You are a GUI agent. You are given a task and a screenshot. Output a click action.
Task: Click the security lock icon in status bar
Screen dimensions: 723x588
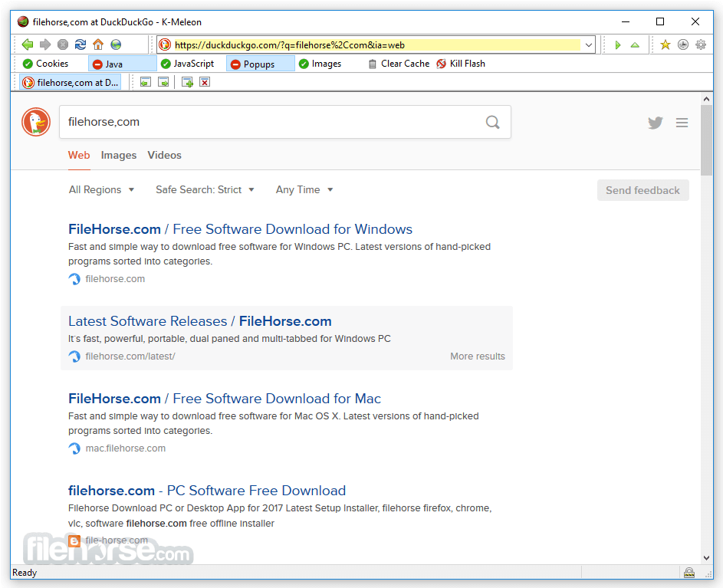tap(688, 573)
